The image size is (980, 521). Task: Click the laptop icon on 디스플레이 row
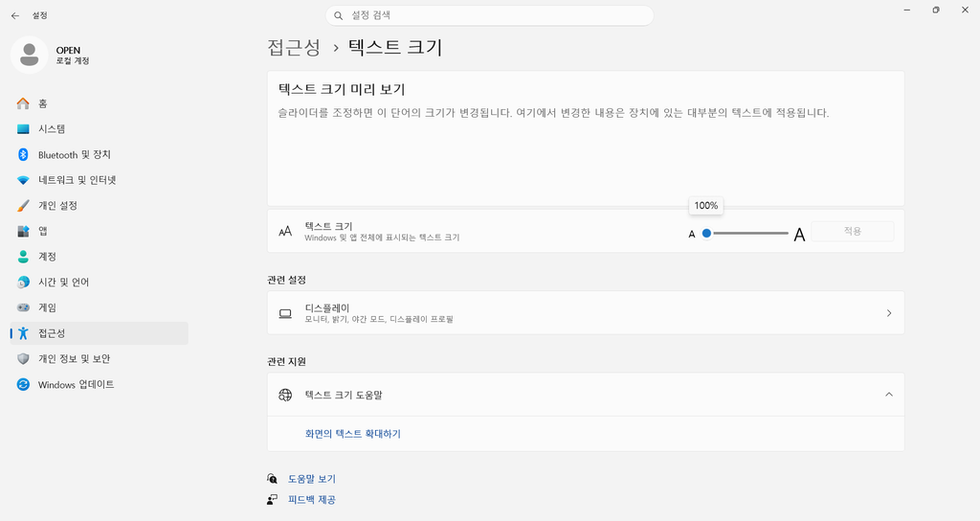click(285, 313)
